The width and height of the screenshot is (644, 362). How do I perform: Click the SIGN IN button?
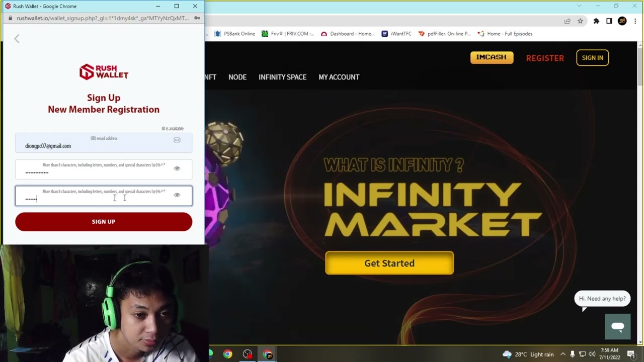(593, 58)
